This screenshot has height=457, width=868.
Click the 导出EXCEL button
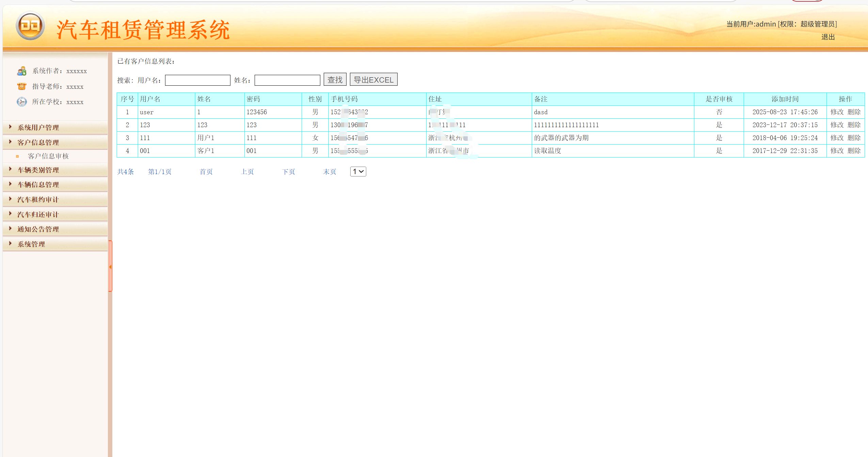coord(373,80)
